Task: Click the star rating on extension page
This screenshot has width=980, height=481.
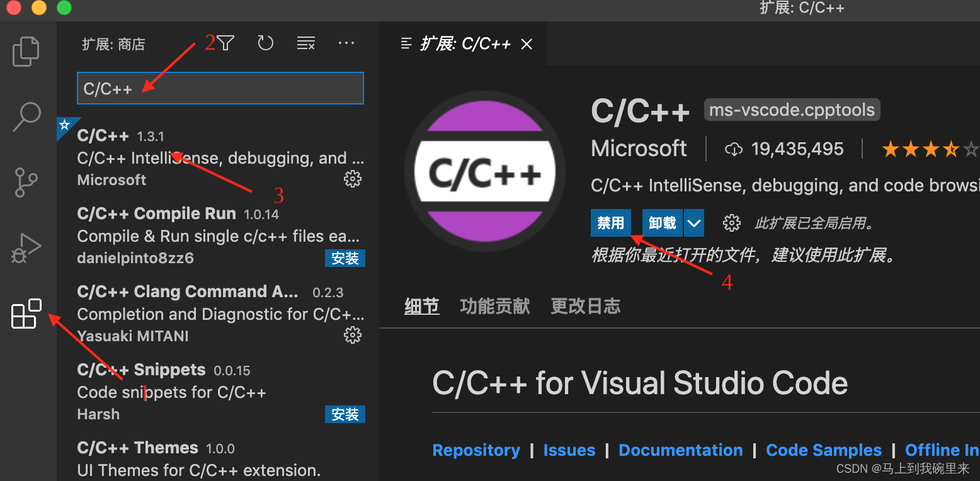Action: [x=930, y=149]
